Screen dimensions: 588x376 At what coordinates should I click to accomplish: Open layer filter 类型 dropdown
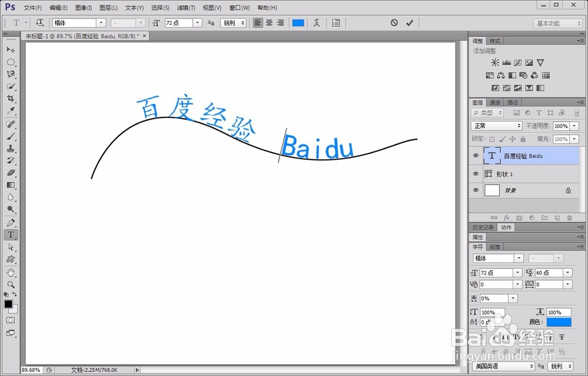pyautogui.click(x=487, y=113)
